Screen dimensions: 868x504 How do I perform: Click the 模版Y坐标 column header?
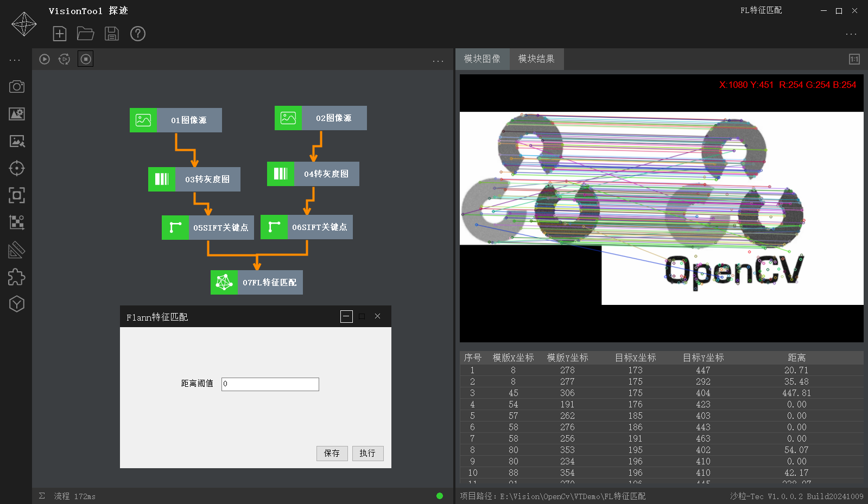pos(567,358)
